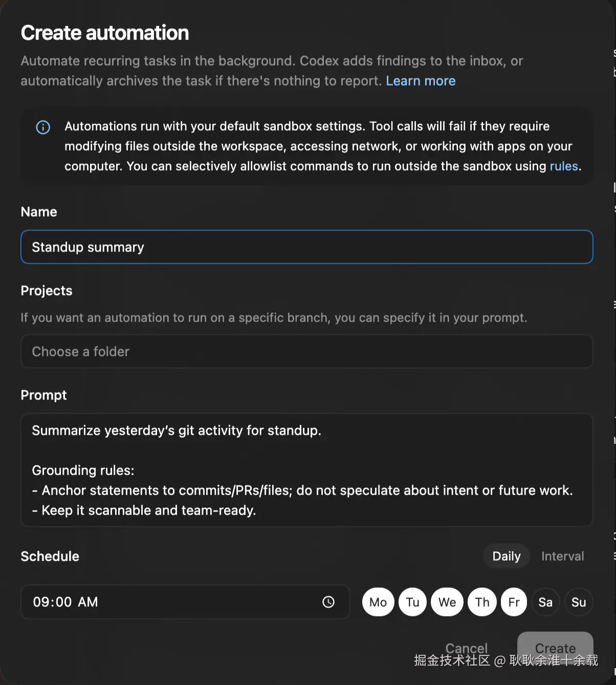616x685 pixels.
Task: Disable Friday in the schedule days
Action: (514, 602)
